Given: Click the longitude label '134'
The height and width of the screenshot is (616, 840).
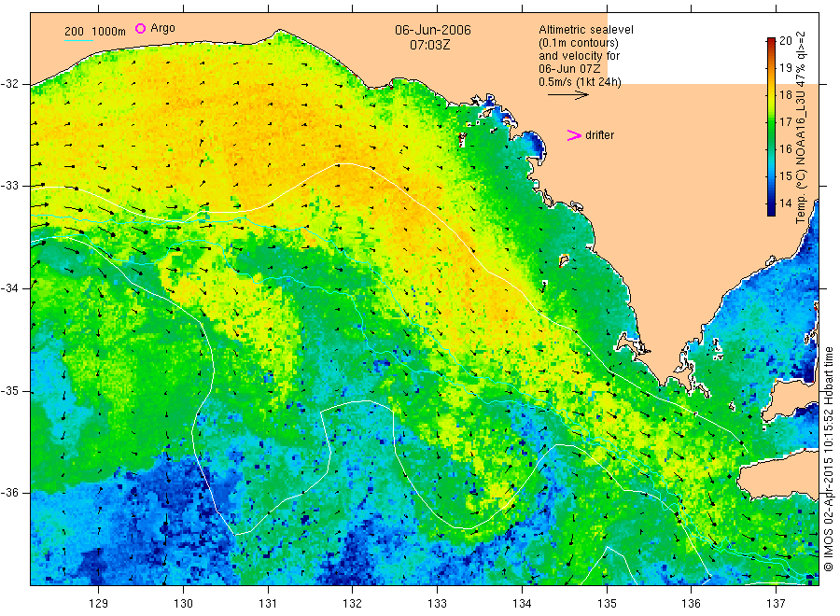Looking at the screenshot, I should [x=522, y=604].
